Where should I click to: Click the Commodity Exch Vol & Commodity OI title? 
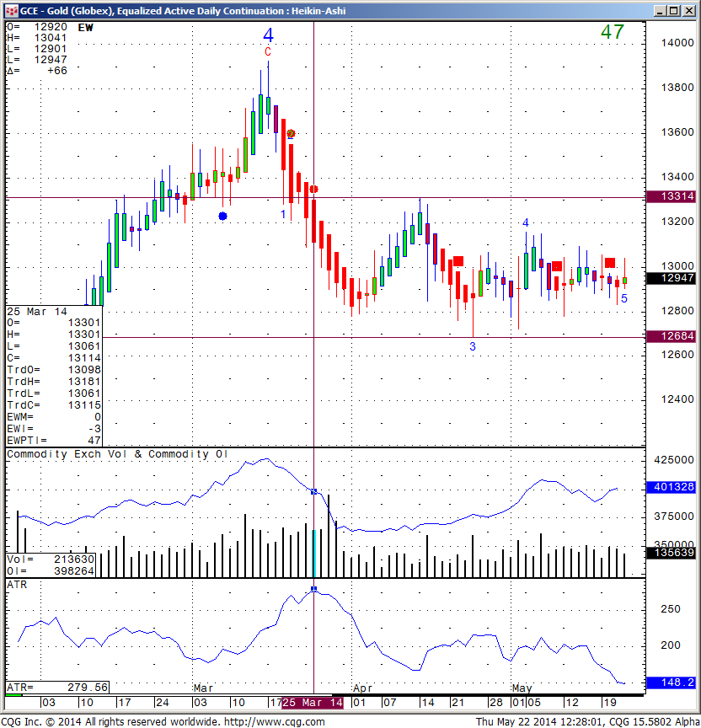point(117,454)
